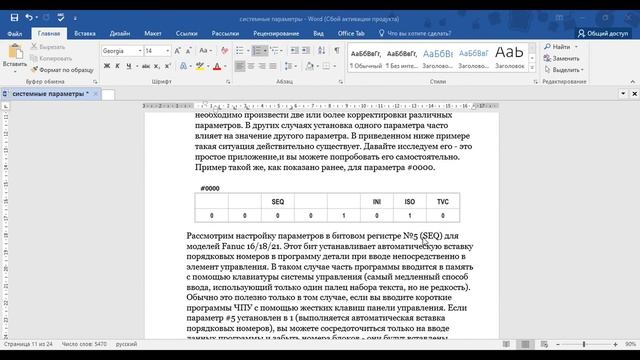The image size is (640, 360).
Task: Apply the Без интервала style
Action: (402, 58)
